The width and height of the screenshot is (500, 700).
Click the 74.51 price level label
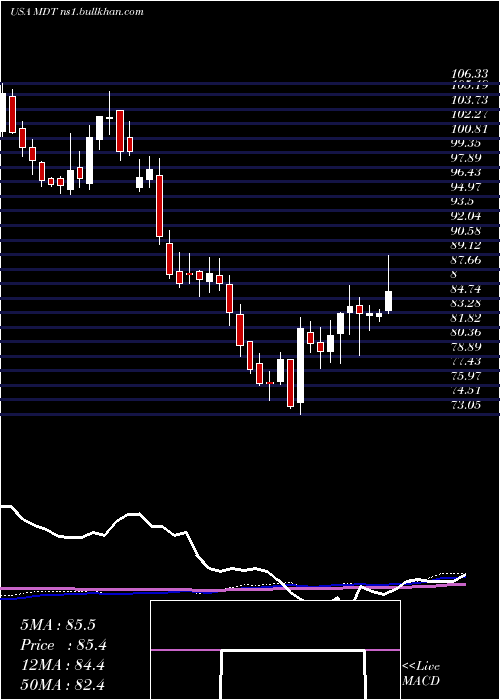click(466, 391)
